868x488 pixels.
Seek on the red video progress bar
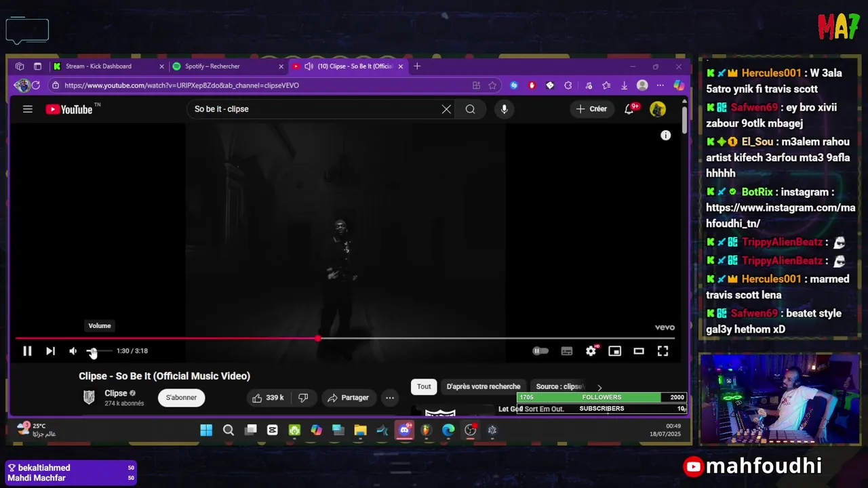tap(344, 338)
